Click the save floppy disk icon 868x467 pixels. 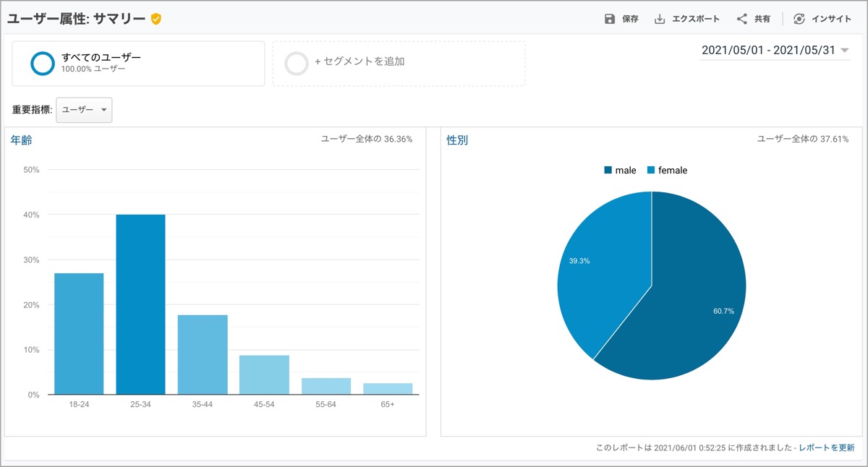(610, 20)
